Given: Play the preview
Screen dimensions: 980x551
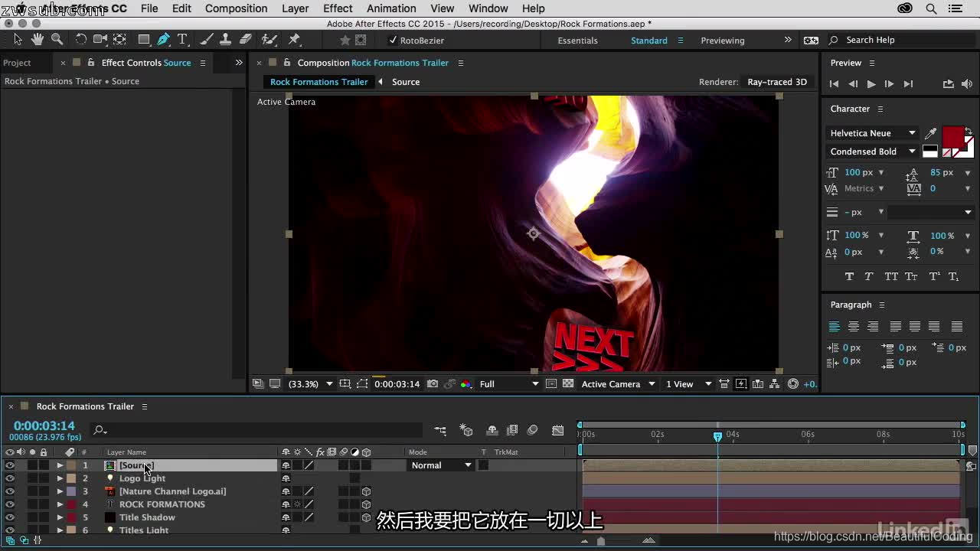Looking at the screenshot, I should coord(871,84).
